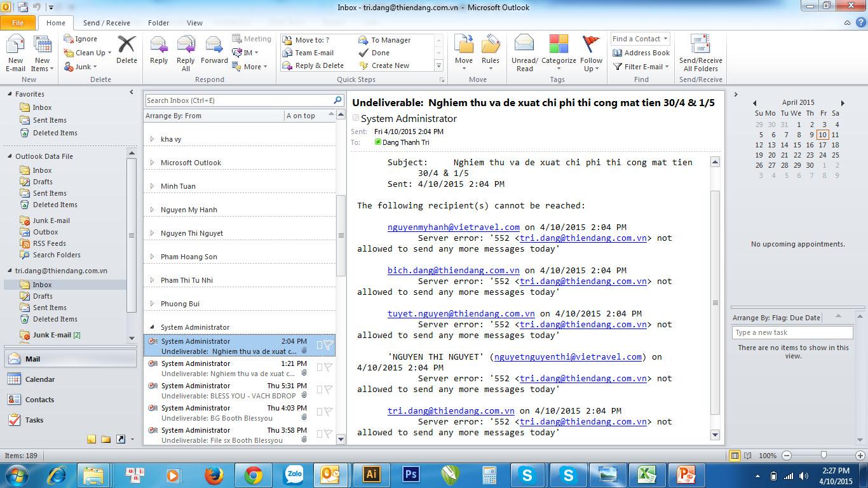
Task: Click the zoom in plus button
Action: pos(861,456)
